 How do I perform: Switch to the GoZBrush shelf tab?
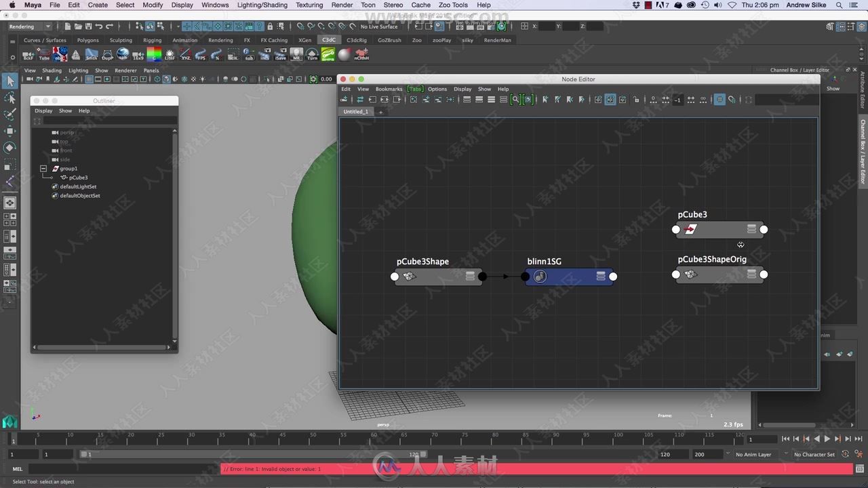coord(389,40)
